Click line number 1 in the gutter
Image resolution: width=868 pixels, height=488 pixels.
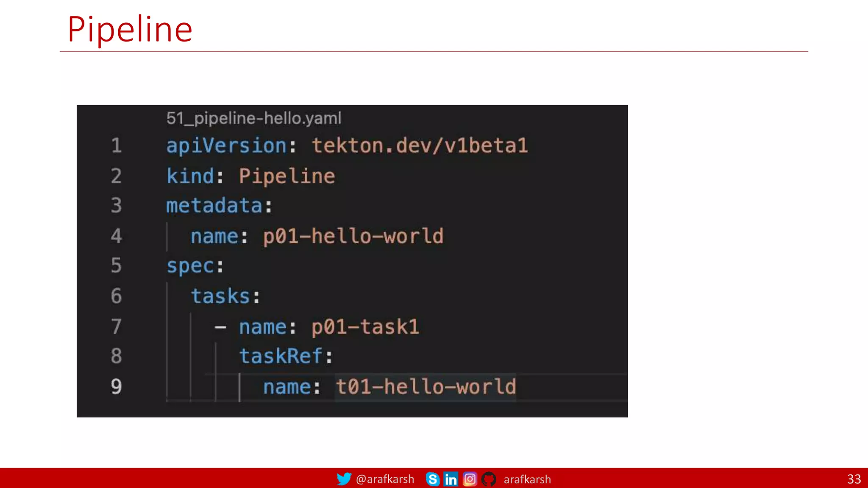[x=116, y=146]
